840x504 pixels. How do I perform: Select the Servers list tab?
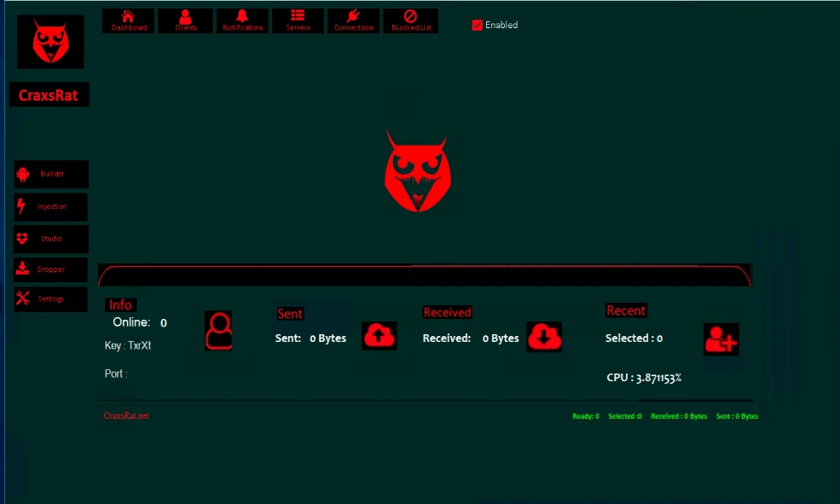(x=298, y=20)
